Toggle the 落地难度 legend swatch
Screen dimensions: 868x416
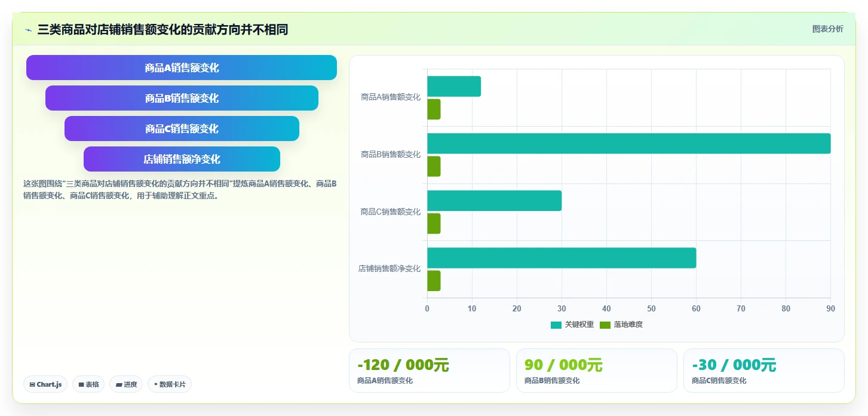point(605,325)
